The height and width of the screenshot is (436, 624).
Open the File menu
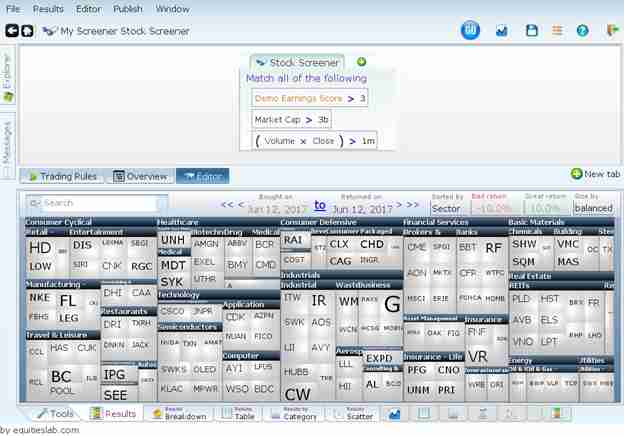[x=13, y=9]
